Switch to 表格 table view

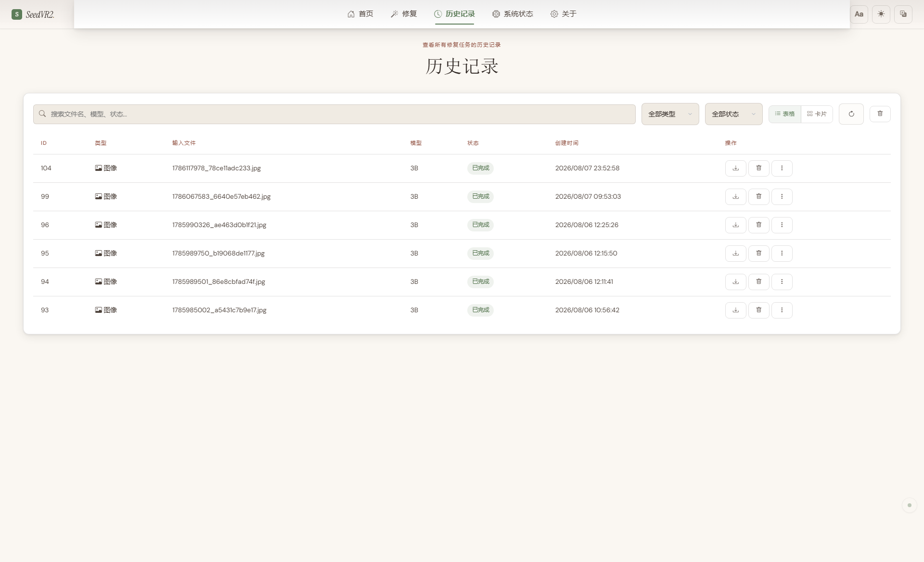click(x=785, y=114)
